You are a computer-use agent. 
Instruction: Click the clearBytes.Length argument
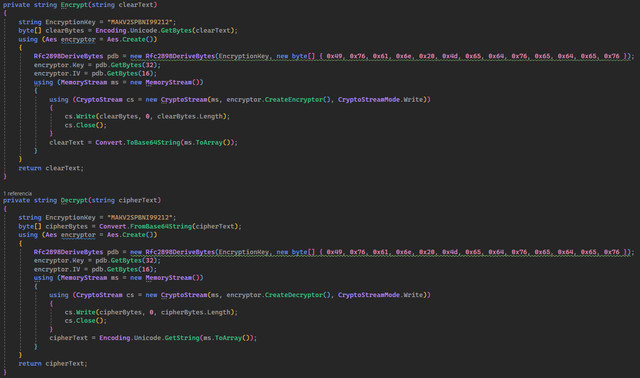click(190, 117)
